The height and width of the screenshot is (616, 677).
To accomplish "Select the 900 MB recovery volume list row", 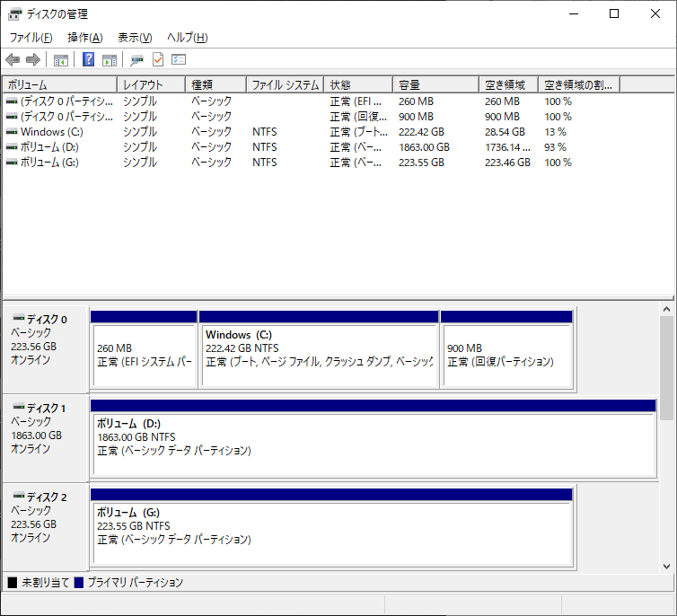I will [x=312, y=117].
